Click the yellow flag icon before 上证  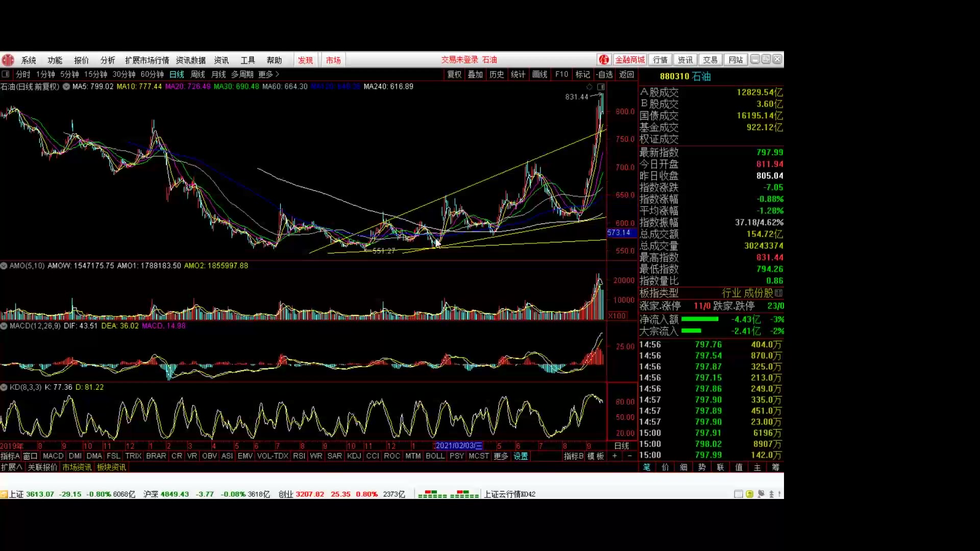coord(4,494)
